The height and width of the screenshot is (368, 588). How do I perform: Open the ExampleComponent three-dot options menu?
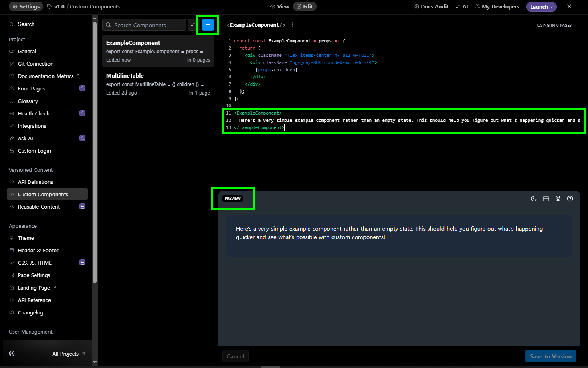(x=293, y=25)
